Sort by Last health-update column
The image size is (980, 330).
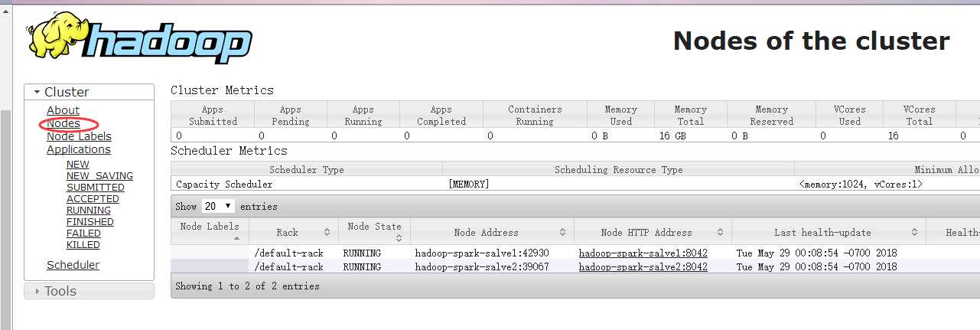(829, 232)
